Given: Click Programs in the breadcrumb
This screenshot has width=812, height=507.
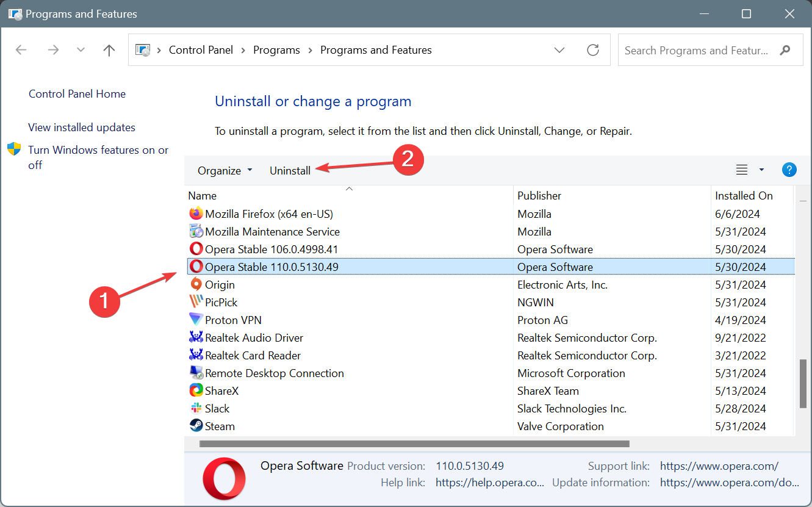Looking at the screenshot, I should tap(276, 50).
